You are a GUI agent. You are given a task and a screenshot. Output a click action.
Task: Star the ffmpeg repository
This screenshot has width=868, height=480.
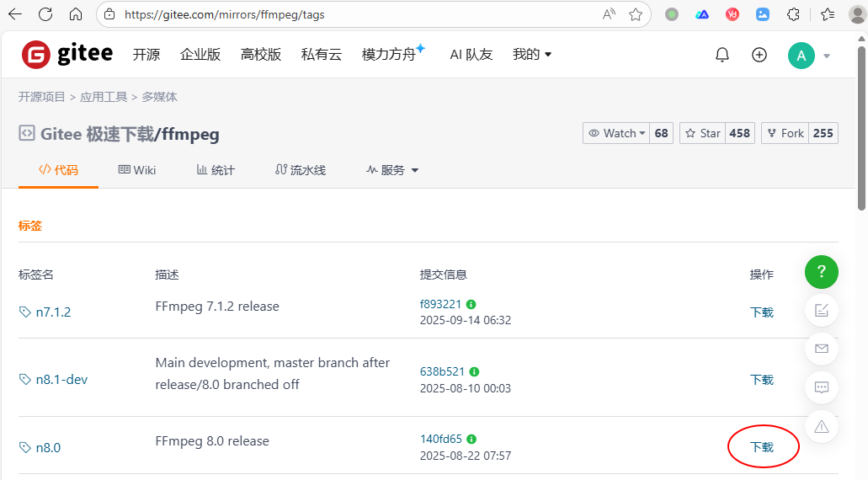(x=702, y=133)
